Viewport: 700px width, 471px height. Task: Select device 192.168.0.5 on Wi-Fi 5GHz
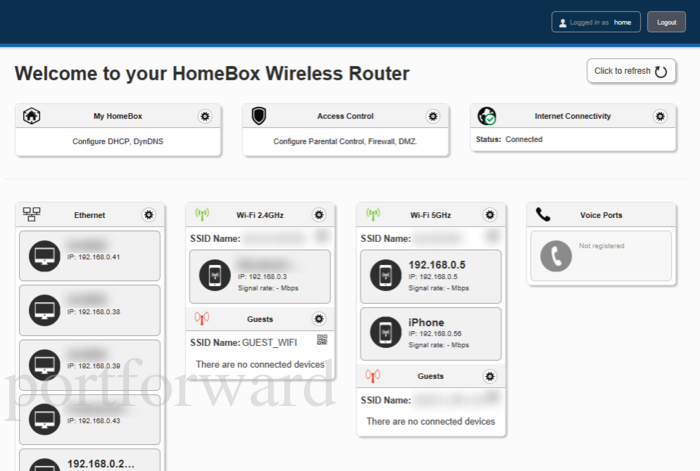(429, 276)
